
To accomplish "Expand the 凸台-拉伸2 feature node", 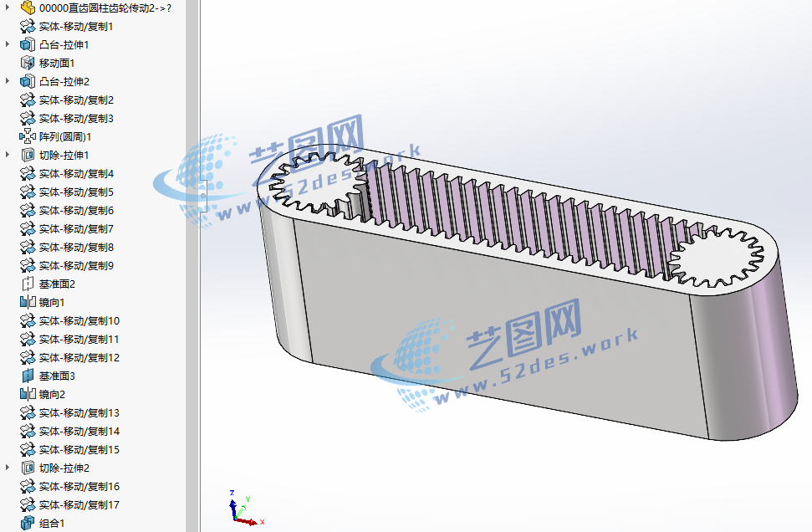I will point(8,81).
